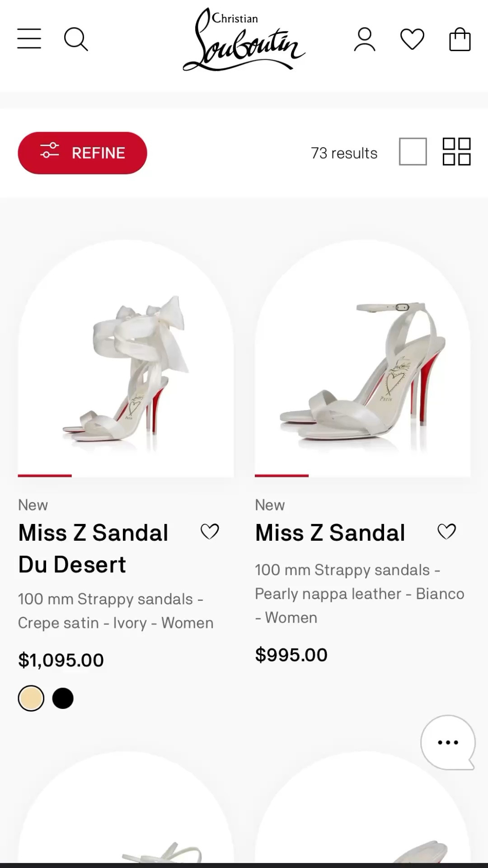
Task: Click the $1,095.00 price
Action: (x=61, y=660)
